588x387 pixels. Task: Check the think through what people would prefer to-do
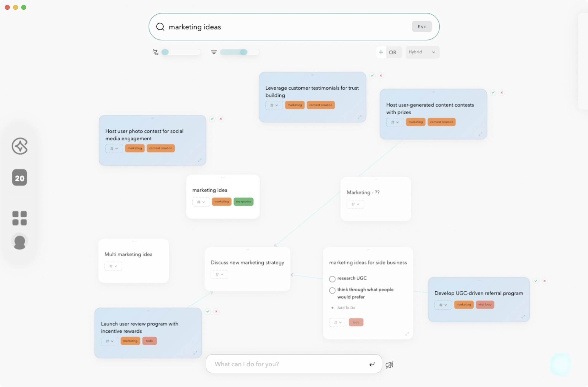pos(332,290)
